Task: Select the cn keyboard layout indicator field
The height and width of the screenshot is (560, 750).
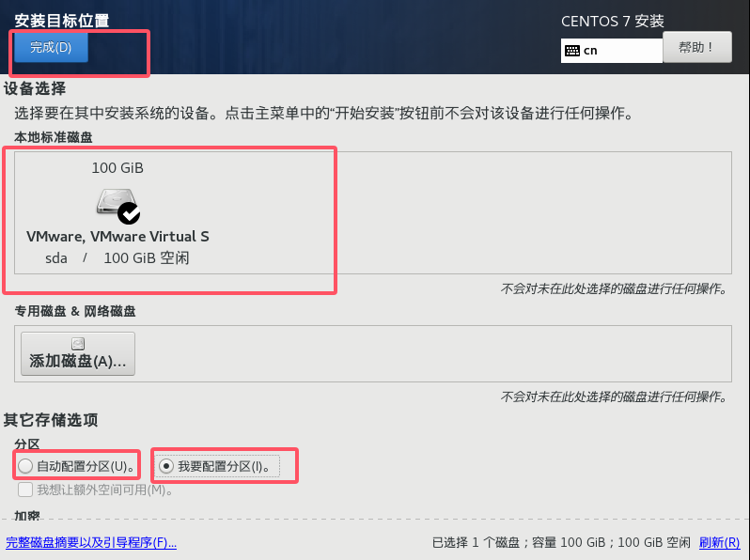Action: pos(611,51)
